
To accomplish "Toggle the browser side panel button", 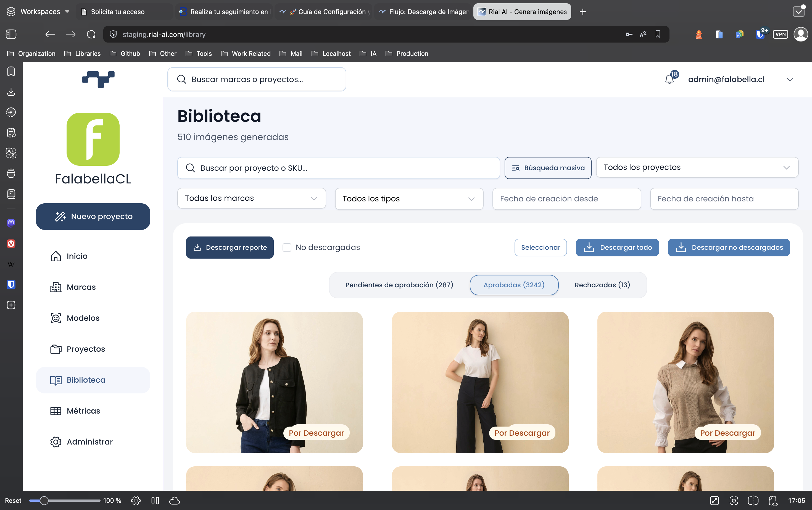I will pos(11,34).
